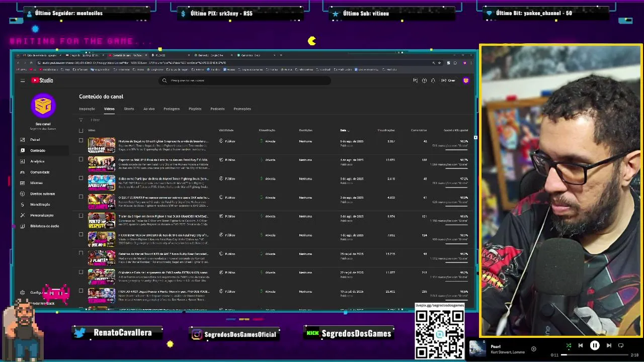Open the Studio help question-mark icon
This screenshot has width=644, height=362.
(x=424, y=80)
